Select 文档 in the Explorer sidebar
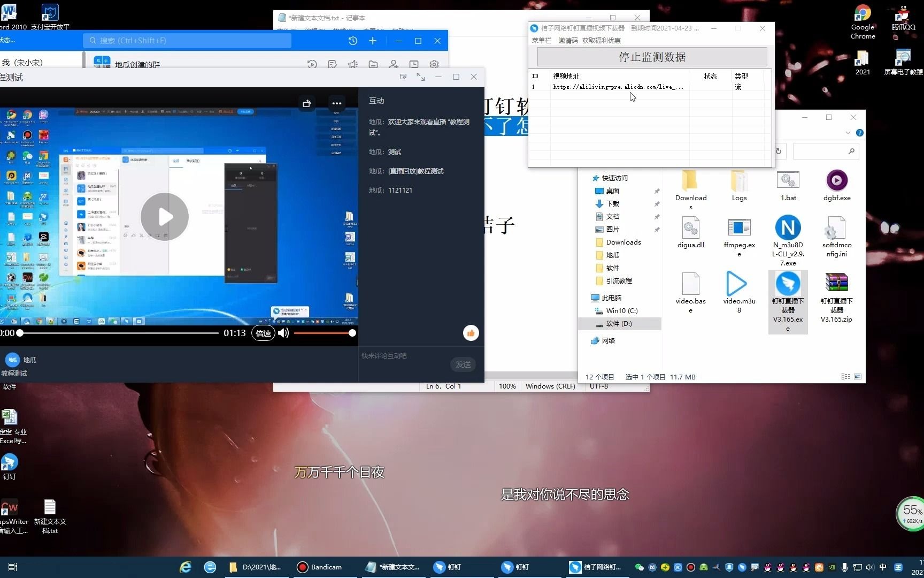Image resolution: width=924 pixels, height=578 pixels. [x=613, y=216]
